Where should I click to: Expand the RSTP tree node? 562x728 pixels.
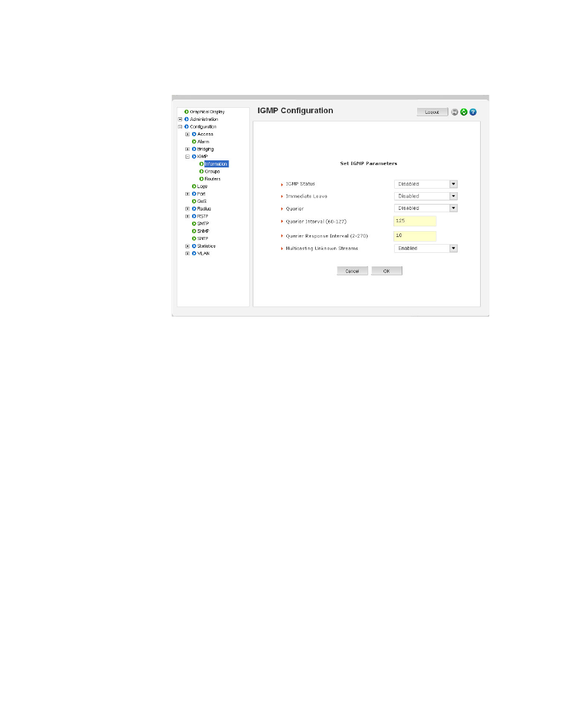[187, 216]
